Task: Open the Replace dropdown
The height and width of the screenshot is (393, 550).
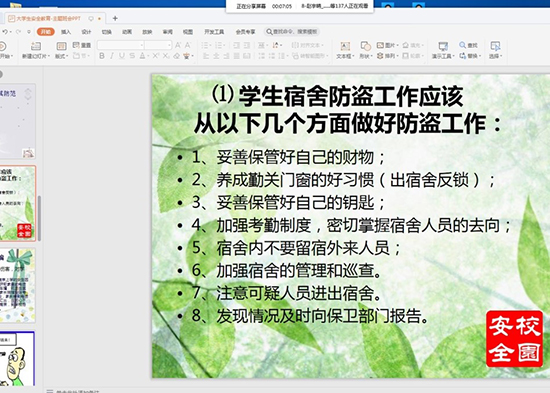Action: [x=470, y=56]
